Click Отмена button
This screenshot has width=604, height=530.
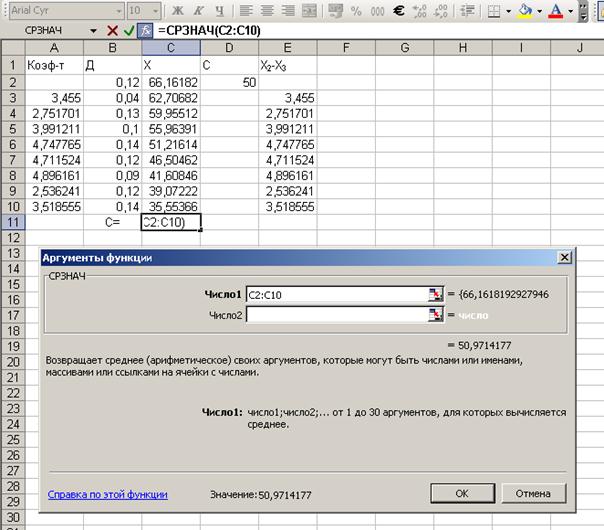click(x=534, y=493)
